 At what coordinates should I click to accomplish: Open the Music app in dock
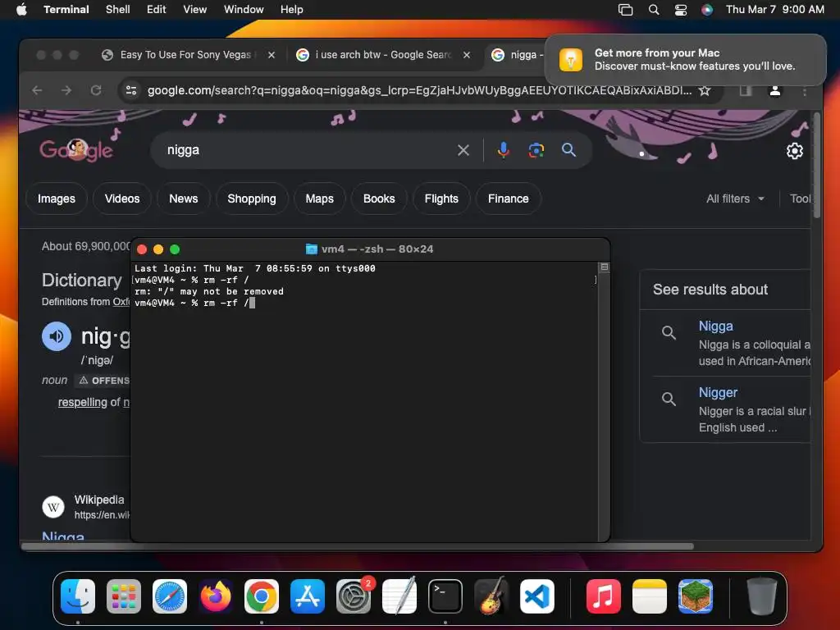[603, 596]
